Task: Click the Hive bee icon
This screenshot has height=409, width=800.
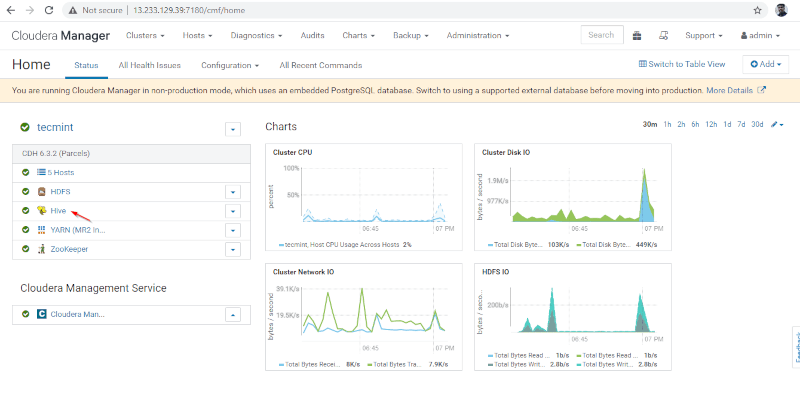Action: click(x=42, y=211)
